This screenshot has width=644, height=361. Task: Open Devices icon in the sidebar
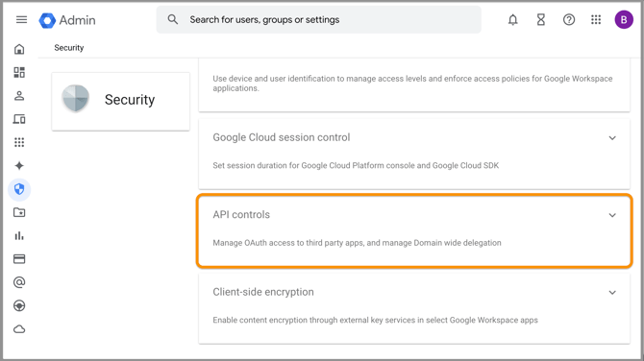19,119
